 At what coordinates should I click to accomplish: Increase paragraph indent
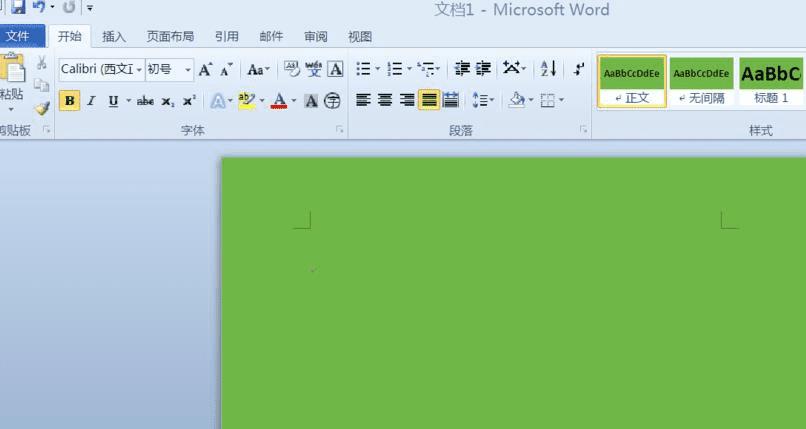[483, 68]
